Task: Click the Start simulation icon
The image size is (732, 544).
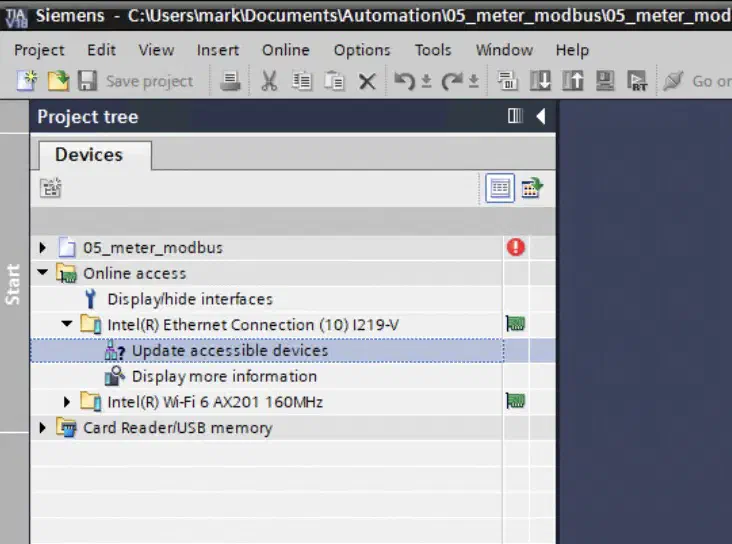Action: click(605, 81)
